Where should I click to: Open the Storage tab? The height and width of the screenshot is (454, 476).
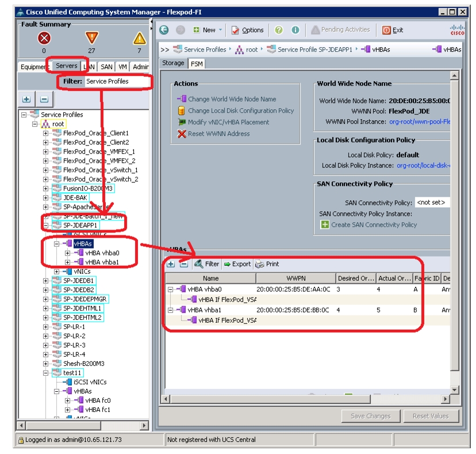click(x=173, y=63)
